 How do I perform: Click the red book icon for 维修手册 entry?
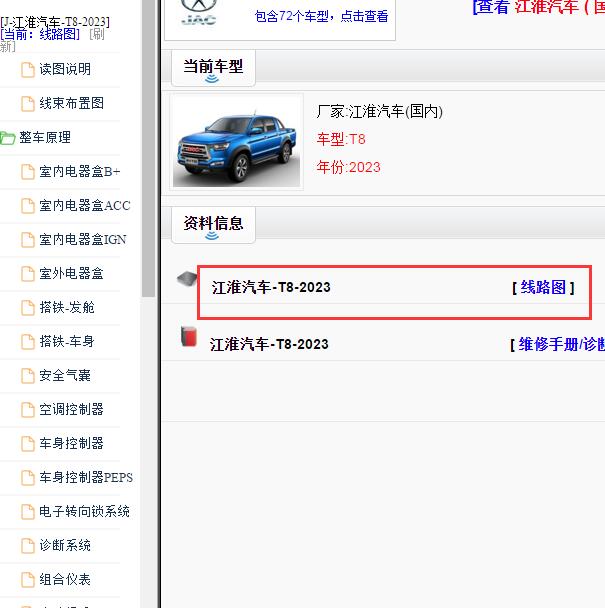point(189,336)
